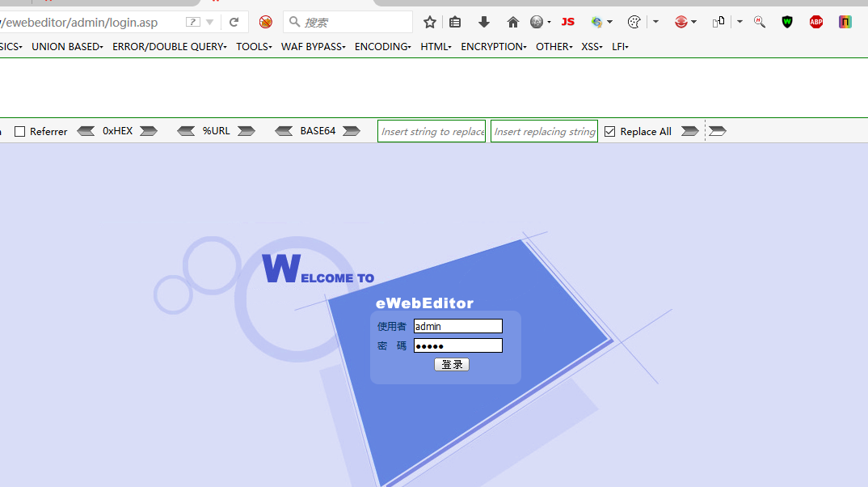
Task: Open the cookie manager icon
Action: point(634,22)
